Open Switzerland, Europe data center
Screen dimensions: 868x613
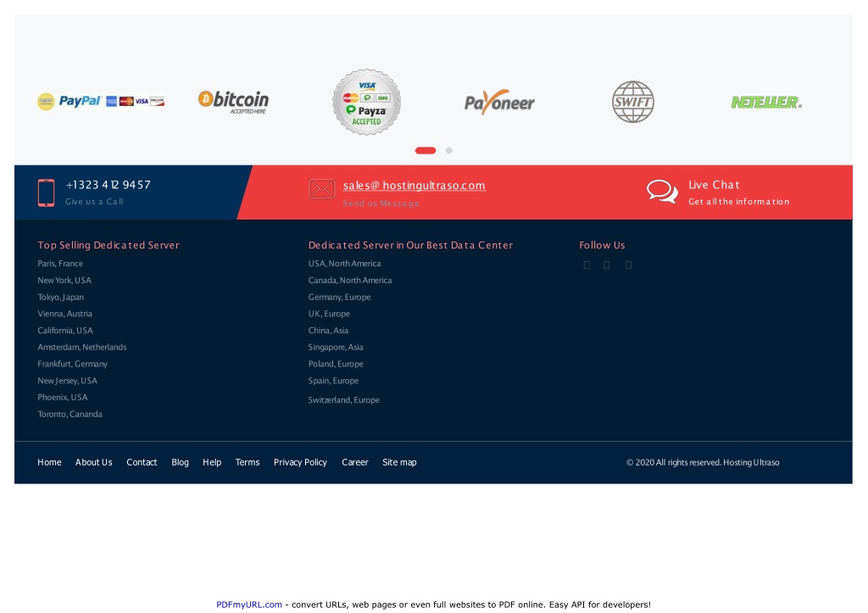click(x=344, y=400)
